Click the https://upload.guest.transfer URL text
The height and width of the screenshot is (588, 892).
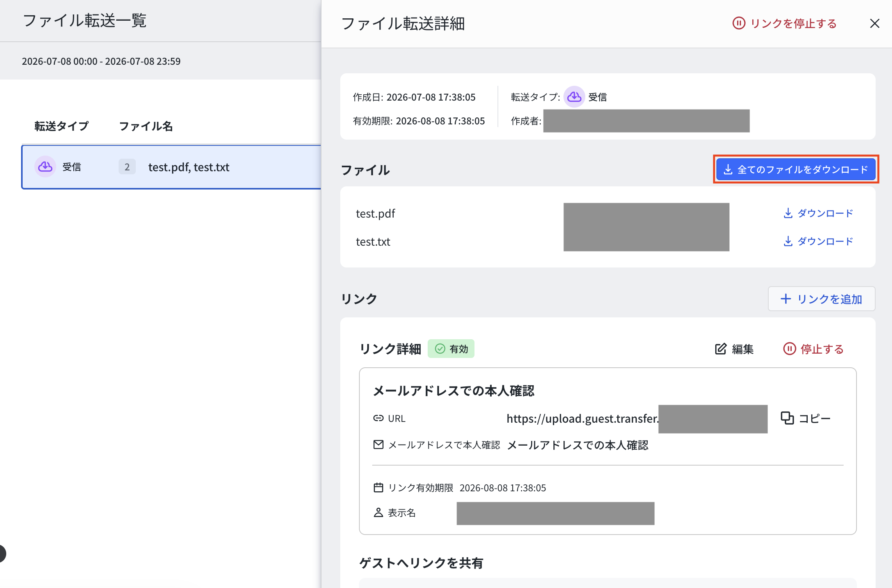(583, 418)
